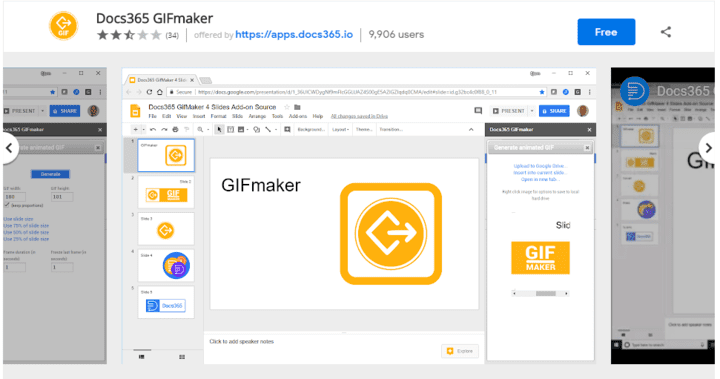Click the share icon beside Free

(x=666, y=32)
